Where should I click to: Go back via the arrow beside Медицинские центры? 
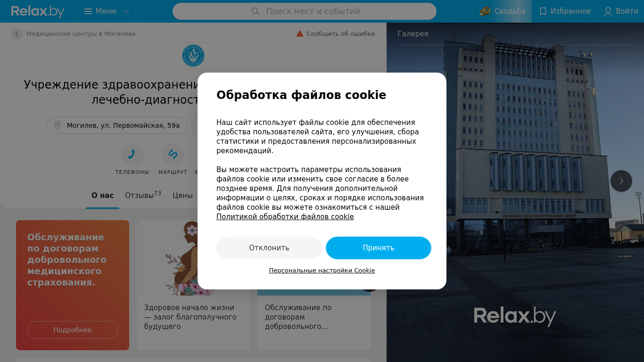pos(17,34)
